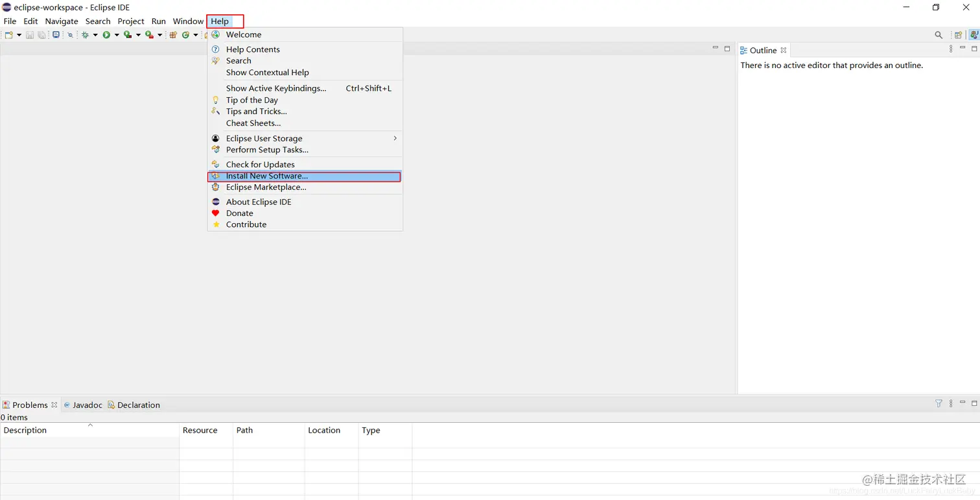Open the Search menu in menu bar

(98, 21)
